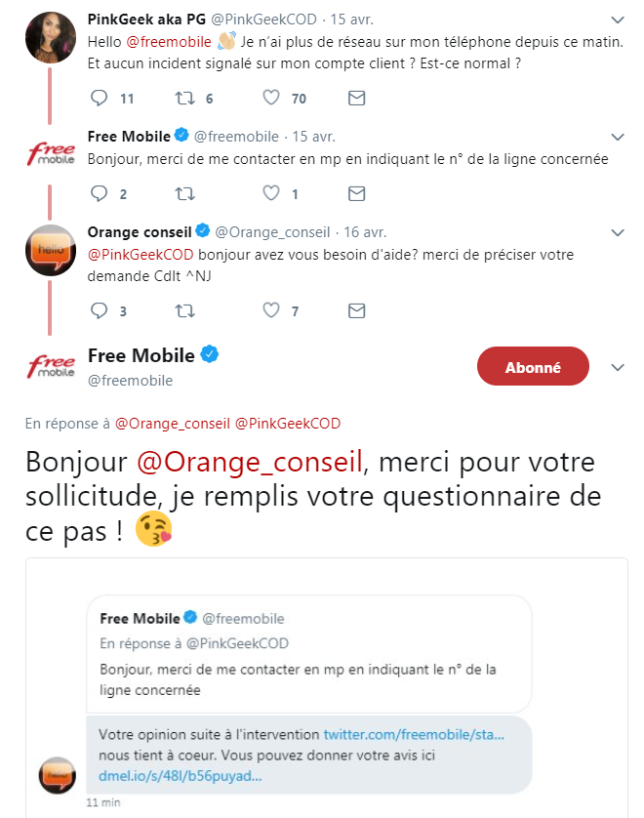Viewport: 644px width, 818px height.
Task: Reply to Free Mobile's first tweet
Action: click(x=98, y=193)
